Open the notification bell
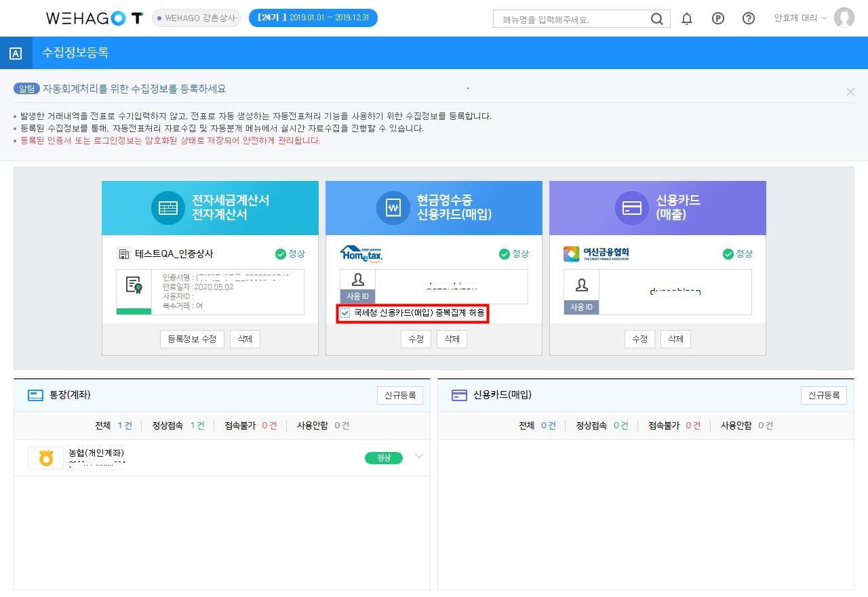Viewport: 868px width, 597px height. point(687,19)
